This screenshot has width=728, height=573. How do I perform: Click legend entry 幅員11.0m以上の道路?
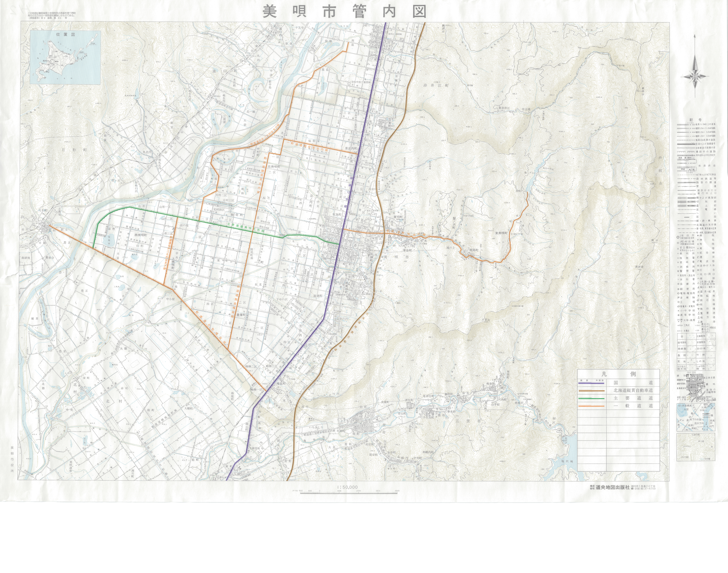click(696, 124)
